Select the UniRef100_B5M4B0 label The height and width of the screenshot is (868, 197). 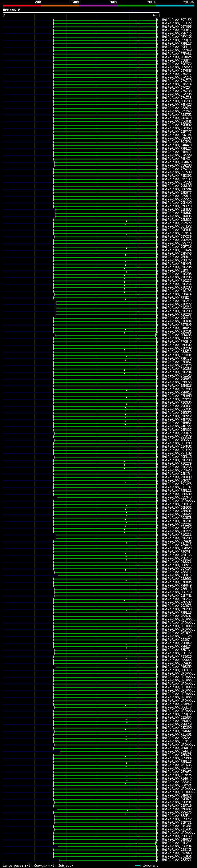pos(177,809)
